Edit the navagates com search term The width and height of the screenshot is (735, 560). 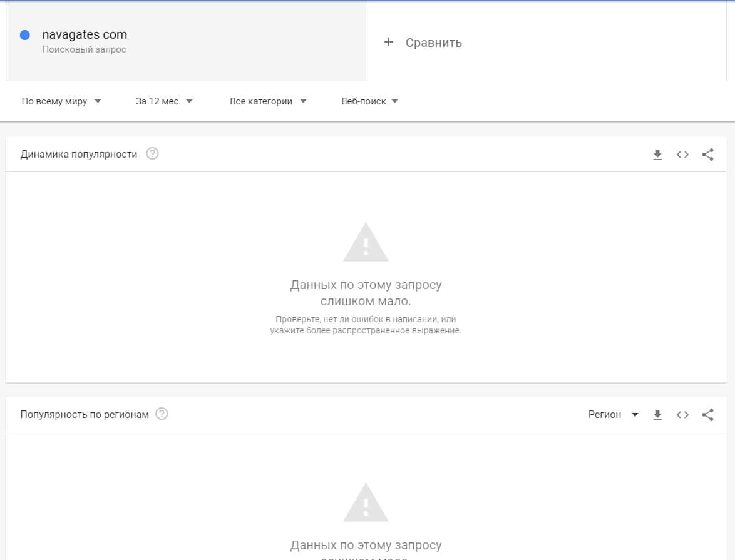pos(85,34)
